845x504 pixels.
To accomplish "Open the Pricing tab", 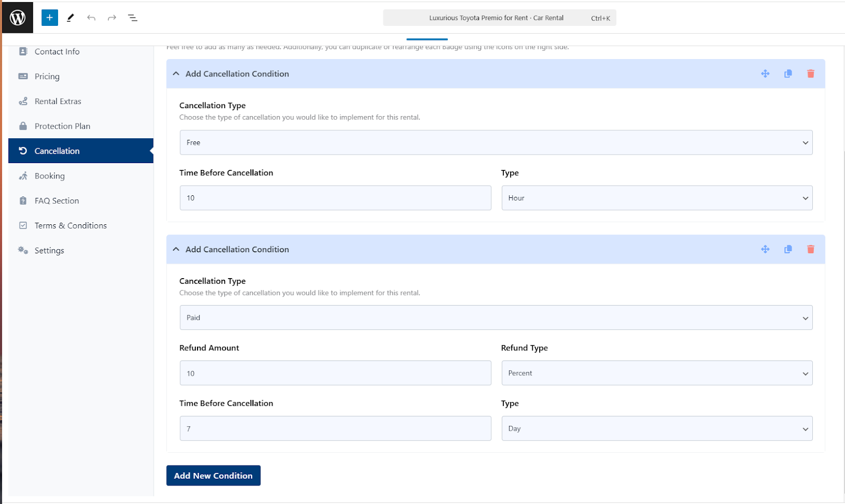I will pos(81,76).
